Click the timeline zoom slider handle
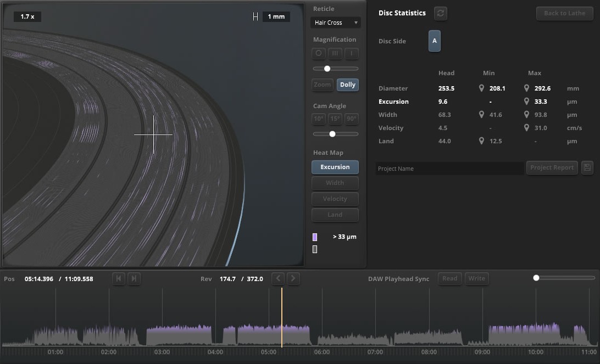The height and width of the screenshot is (364, 600). point(536,278)
